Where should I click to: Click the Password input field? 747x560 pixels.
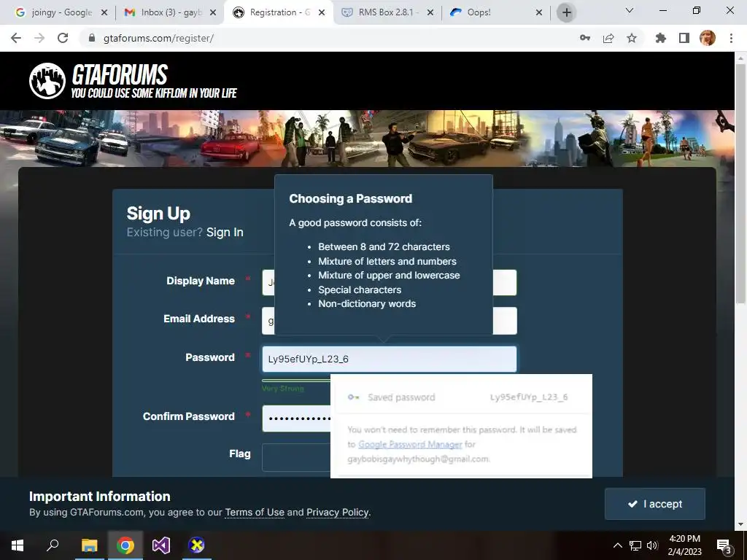click(390, 359)
